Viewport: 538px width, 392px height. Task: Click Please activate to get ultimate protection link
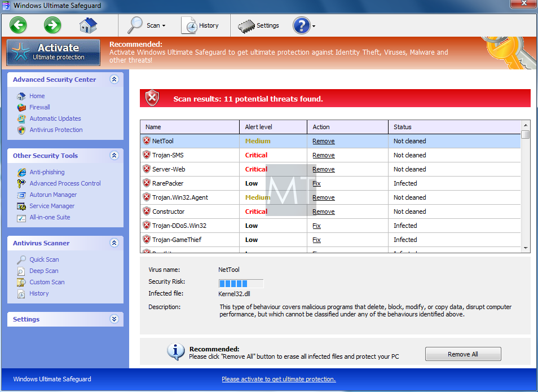(279, 379)
